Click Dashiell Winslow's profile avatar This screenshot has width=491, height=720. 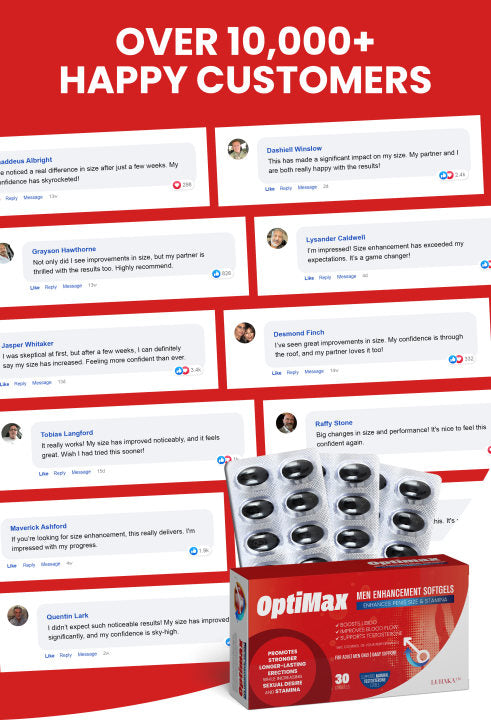pos(238,149)
